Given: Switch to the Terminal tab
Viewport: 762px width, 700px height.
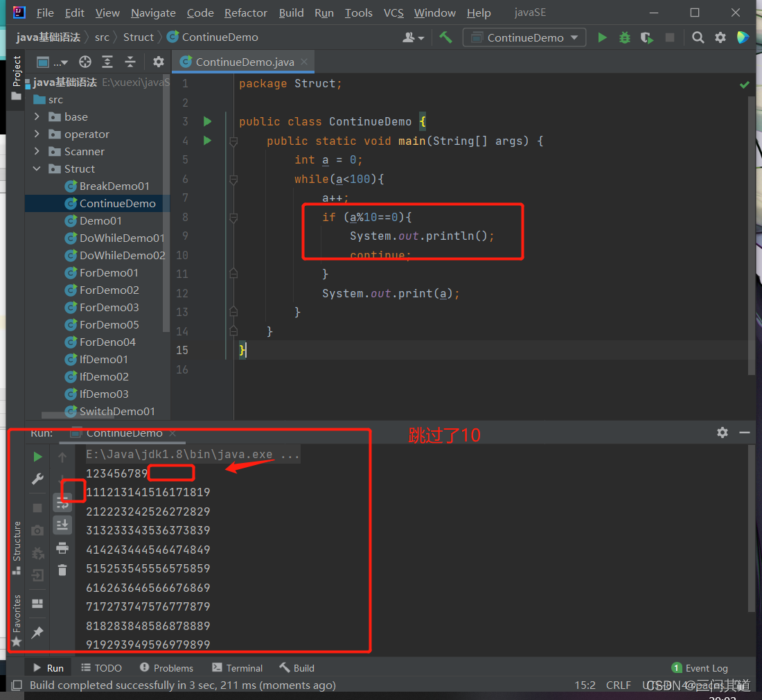Looking at the screenshot, I should click(244, 667).
